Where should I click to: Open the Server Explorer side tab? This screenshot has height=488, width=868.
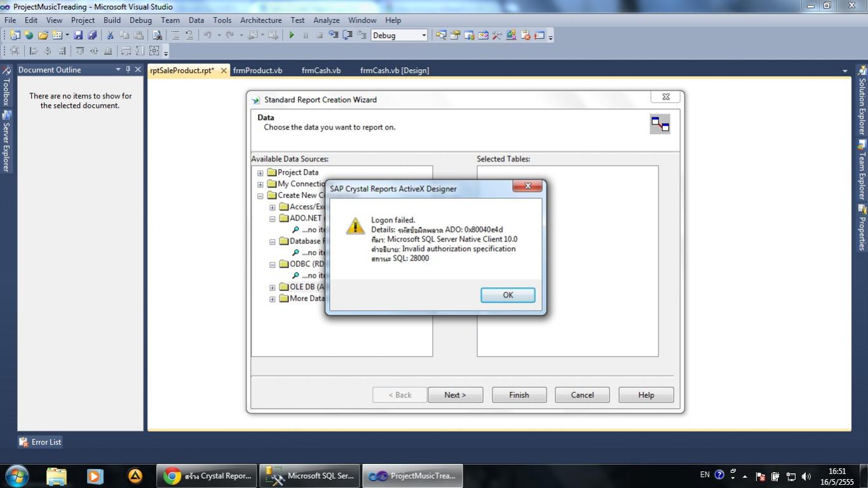[6, 142]
